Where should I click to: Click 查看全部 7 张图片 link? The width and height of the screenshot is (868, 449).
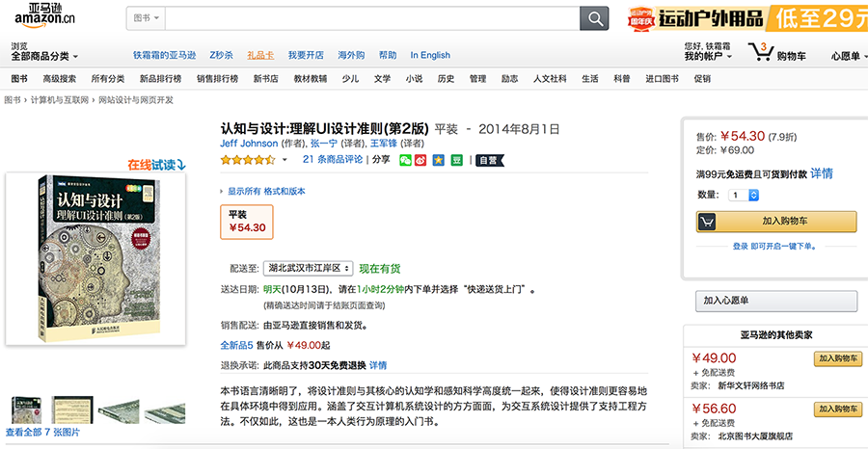point(42,433)
